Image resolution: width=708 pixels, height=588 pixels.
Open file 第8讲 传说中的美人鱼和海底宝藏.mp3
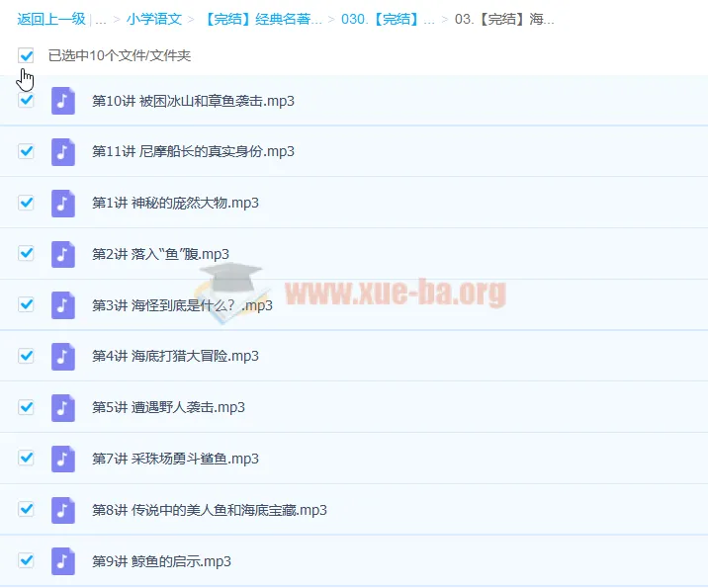point(209,510)
